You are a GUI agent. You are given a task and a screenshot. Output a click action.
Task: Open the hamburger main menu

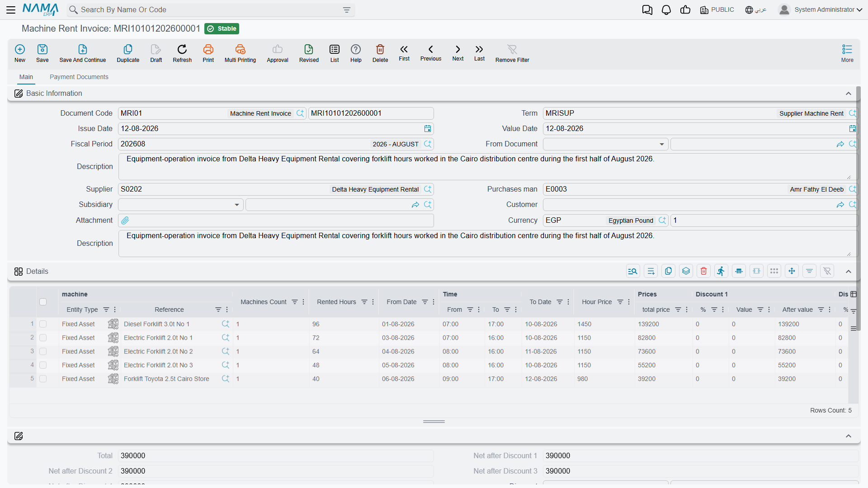[11, 9]
